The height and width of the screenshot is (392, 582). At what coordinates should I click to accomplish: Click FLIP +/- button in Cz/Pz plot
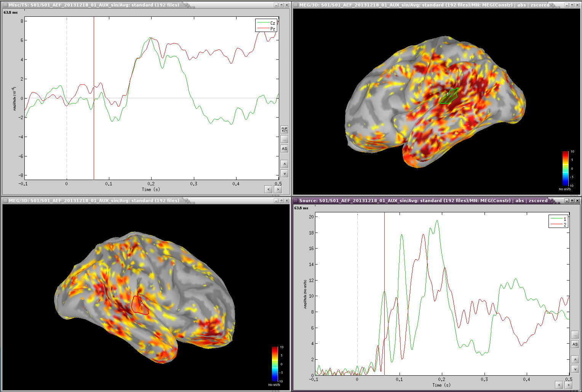point(284,129)
